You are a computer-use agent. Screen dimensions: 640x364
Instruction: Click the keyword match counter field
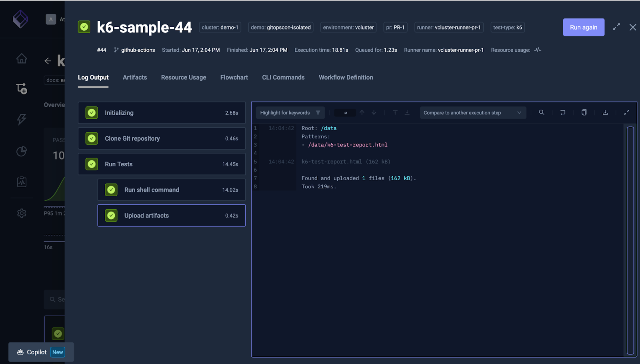(345, 113)
